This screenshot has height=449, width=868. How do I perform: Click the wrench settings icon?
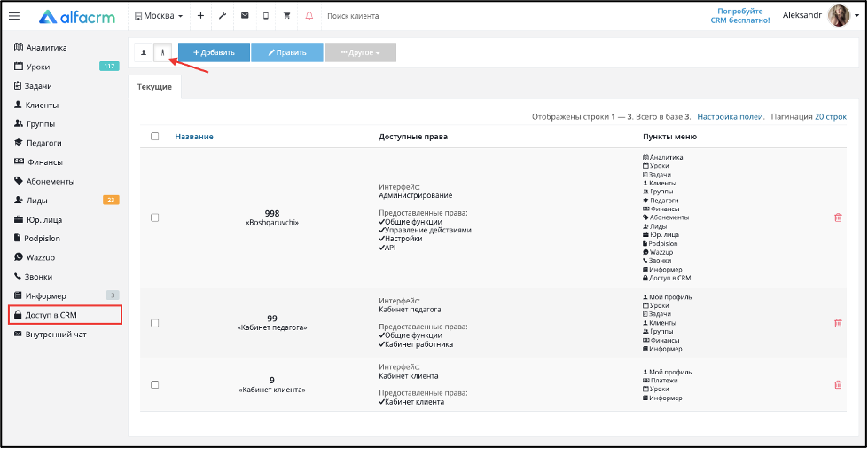pyautogui.click(x=223, y=16)
